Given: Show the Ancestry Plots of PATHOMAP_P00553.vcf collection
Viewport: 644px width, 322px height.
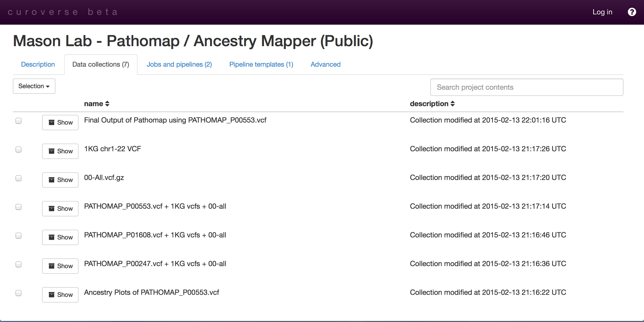Looking at the screenshot, I should (x=60, y=295).
